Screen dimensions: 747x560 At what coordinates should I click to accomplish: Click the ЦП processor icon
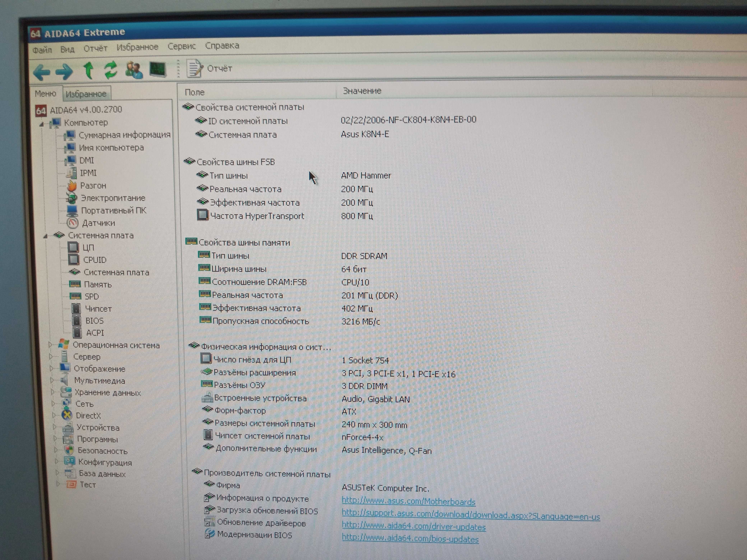coord(73,248)
